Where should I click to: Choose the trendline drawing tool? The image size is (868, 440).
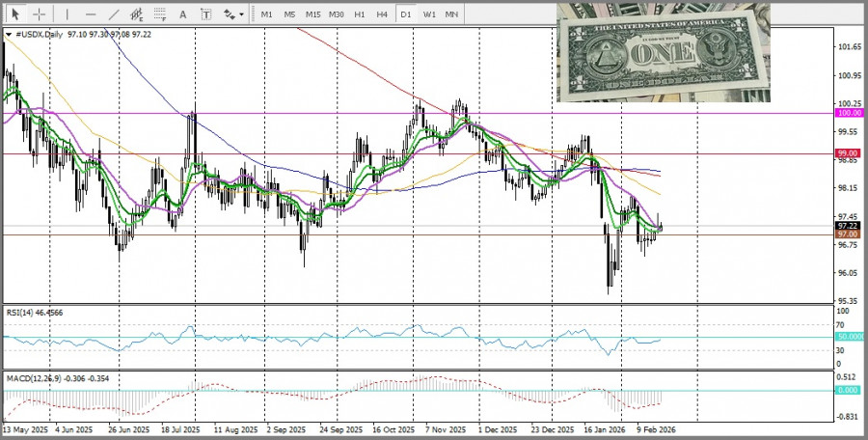click(114, 14)
